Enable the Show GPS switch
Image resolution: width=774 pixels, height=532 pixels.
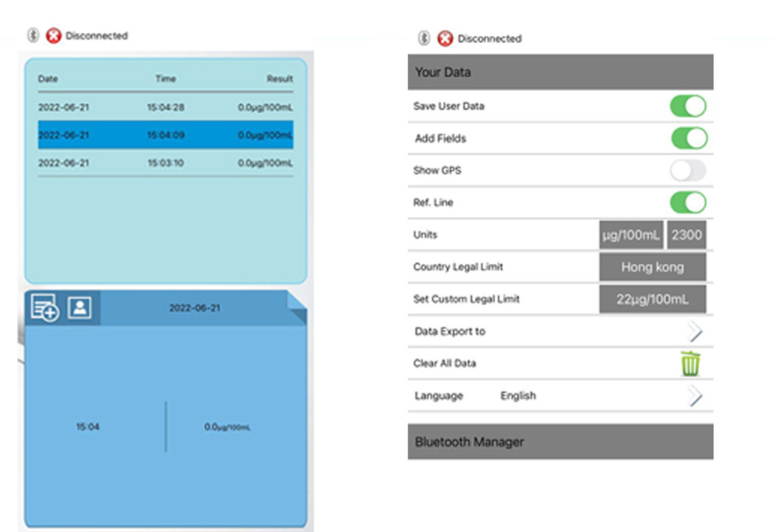688,171
